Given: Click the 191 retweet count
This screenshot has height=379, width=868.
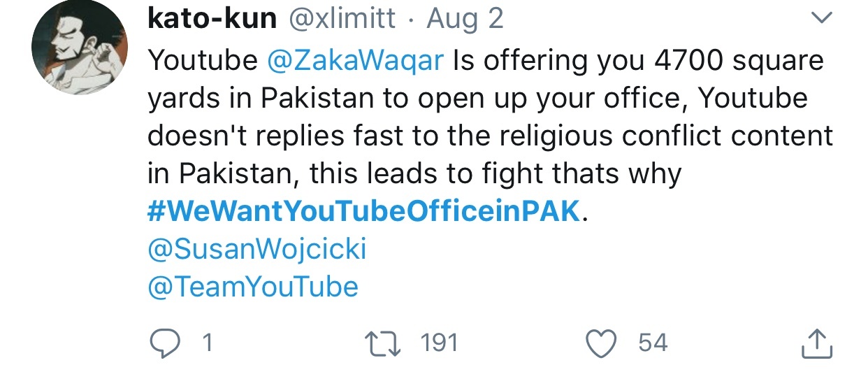Looking at the screenshot, I should pyautogui.click(x=440, y=343).
